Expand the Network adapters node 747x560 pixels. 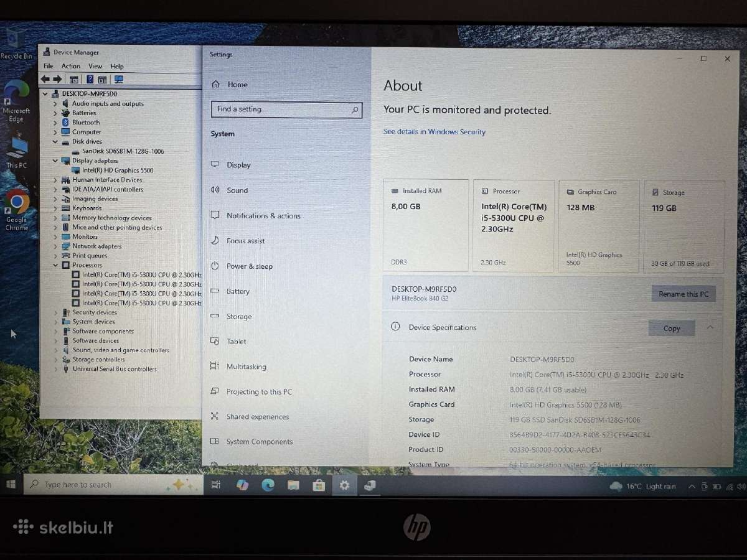pyautogui.click(x=55, y=246)
